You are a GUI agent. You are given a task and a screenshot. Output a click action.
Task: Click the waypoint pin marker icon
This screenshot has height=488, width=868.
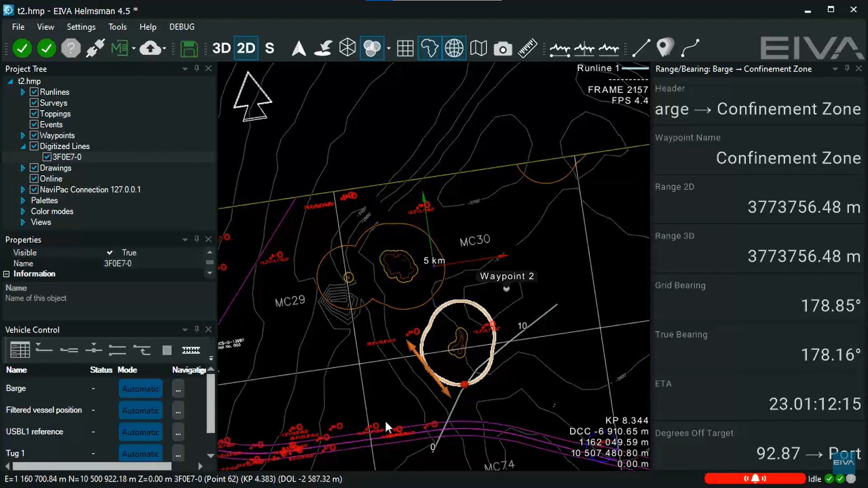(x=665, y=48)
